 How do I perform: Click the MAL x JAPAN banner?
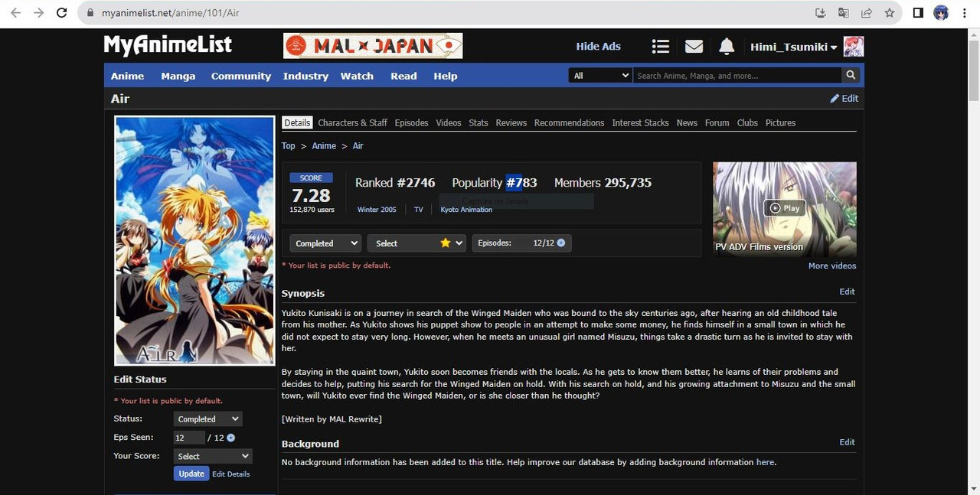click(x=373, y=46)
